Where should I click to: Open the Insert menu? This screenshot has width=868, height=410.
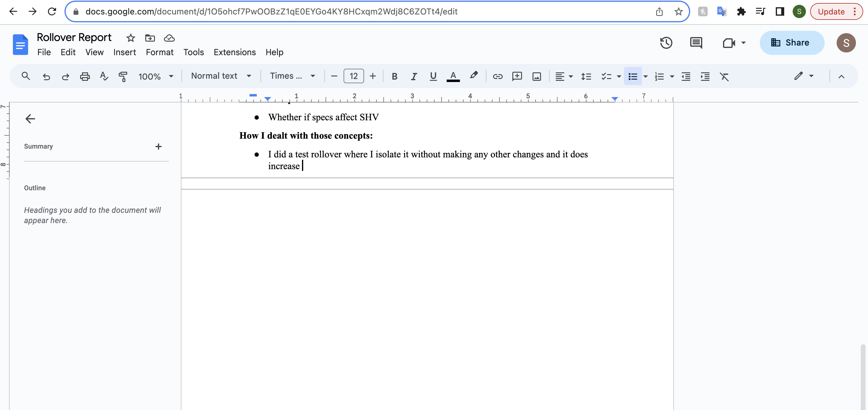click(x=124, y=52)
